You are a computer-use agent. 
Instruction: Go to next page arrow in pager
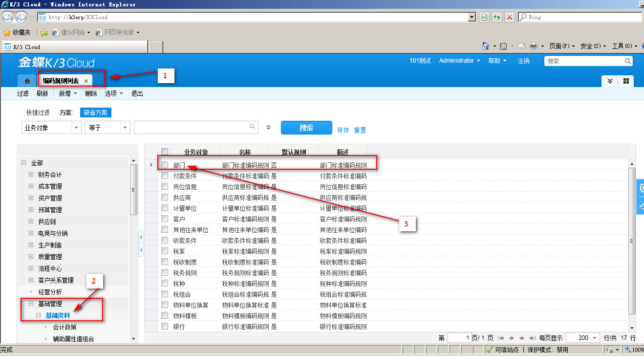point(522,338)
